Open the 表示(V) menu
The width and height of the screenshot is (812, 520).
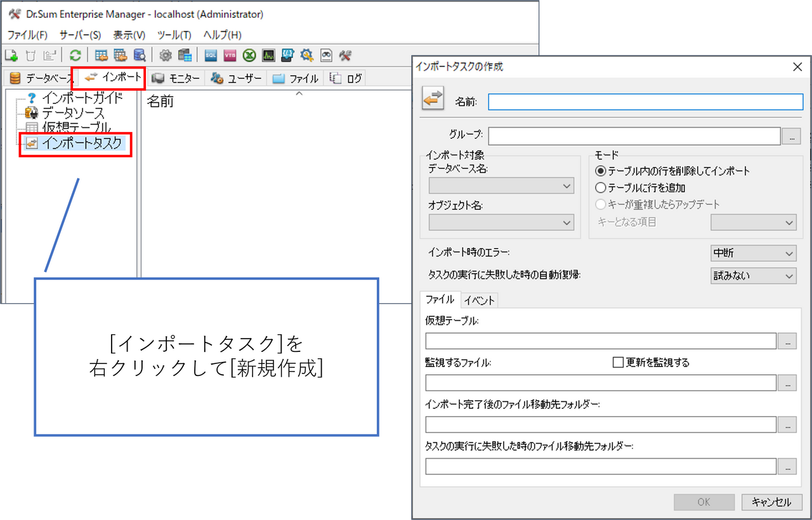[129, 35]
